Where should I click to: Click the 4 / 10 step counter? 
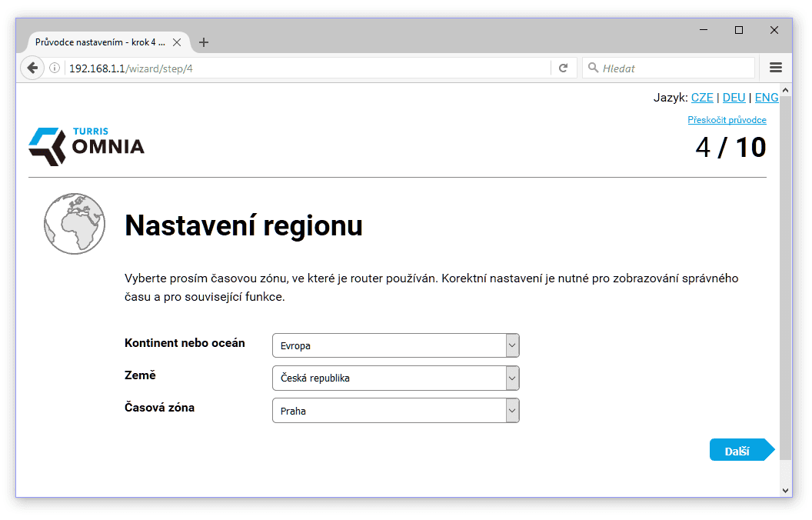click(x=730, y=148)
